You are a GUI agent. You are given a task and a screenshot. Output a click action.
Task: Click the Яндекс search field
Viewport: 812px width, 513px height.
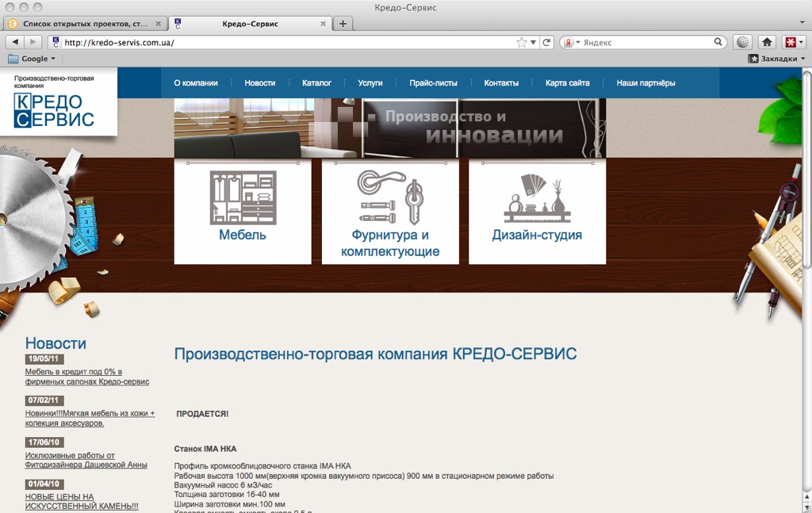[x=647, y=43]
